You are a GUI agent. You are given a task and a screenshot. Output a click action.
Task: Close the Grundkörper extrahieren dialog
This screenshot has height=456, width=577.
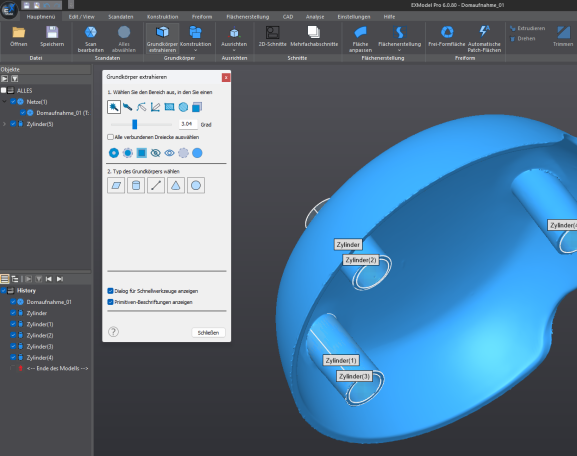(x=226, y=77)
